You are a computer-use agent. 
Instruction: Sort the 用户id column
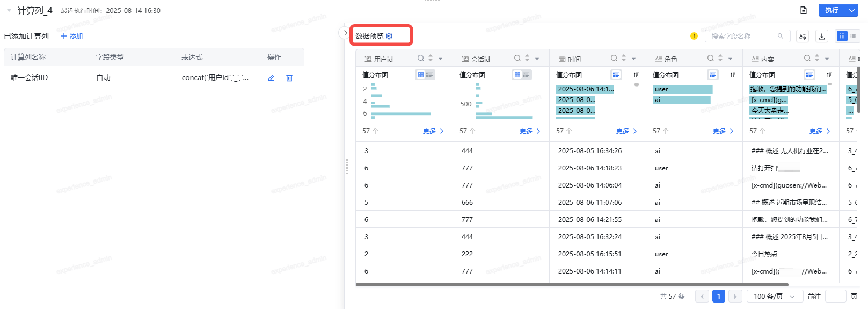[431, 58]
